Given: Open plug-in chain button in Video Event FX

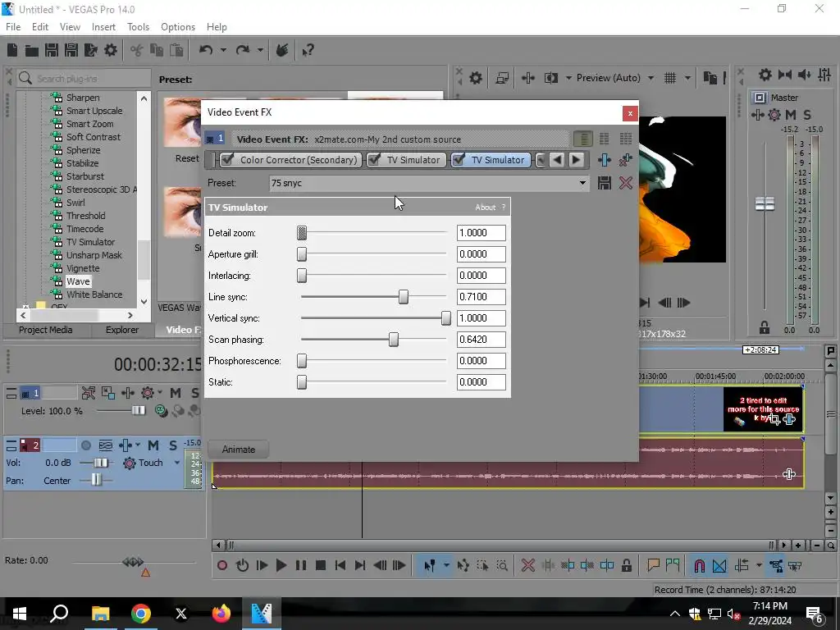Looking at the screenshot, I should pos(605,160).
